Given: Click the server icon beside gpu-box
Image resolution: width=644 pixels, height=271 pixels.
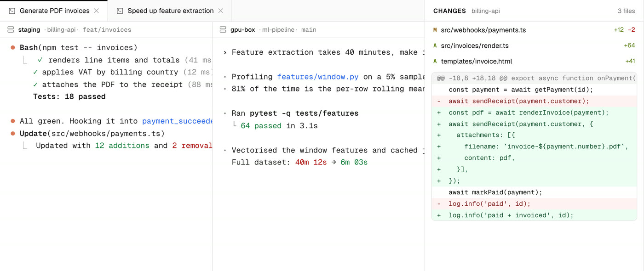Looking at the screenshot, I should (223, 29).
